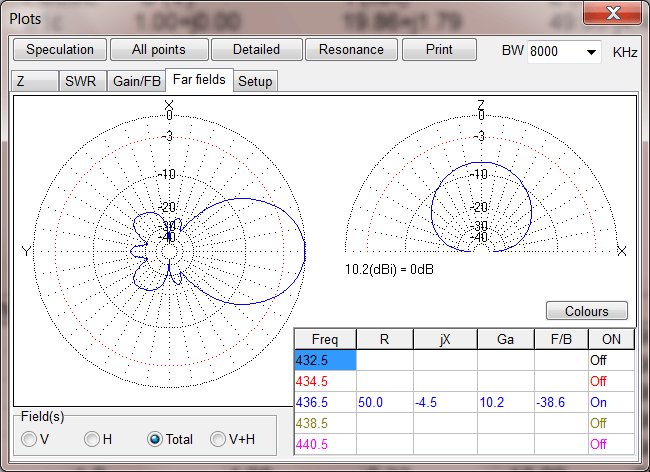Switch to the SWR tab
This screenshot has width=650, height=472.
coord(81,81)
